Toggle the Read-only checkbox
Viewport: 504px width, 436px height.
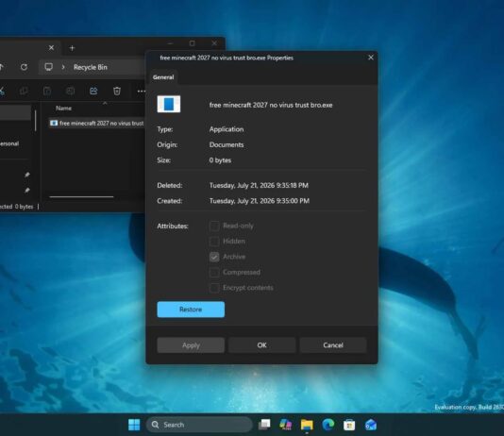pos(214,226)
